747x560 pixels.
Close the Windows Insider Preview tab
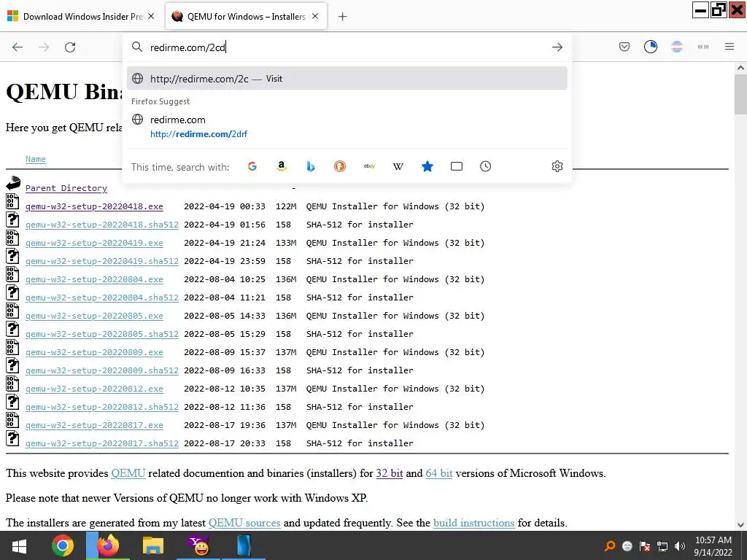[151, 16]
